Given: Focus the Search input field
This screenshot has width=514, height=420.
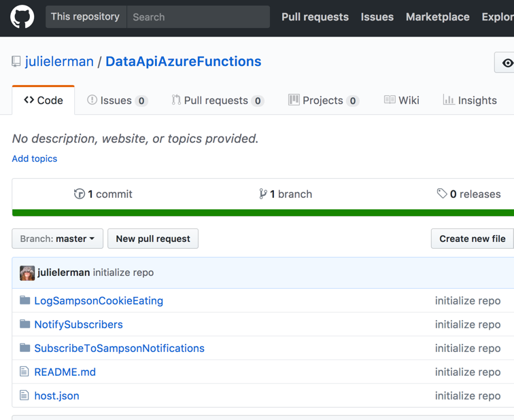Looking at the screenshot, I should [198, 17].
